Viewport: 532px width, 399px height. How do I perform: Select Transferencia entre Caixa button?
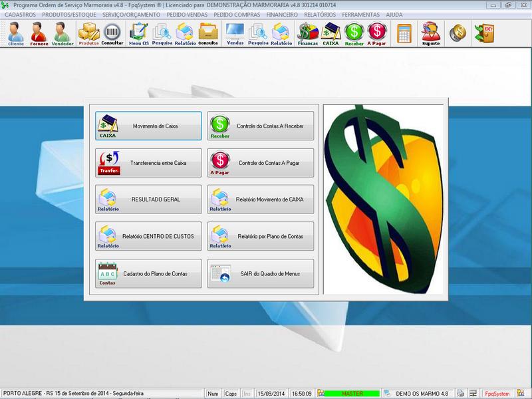[148, 163]
